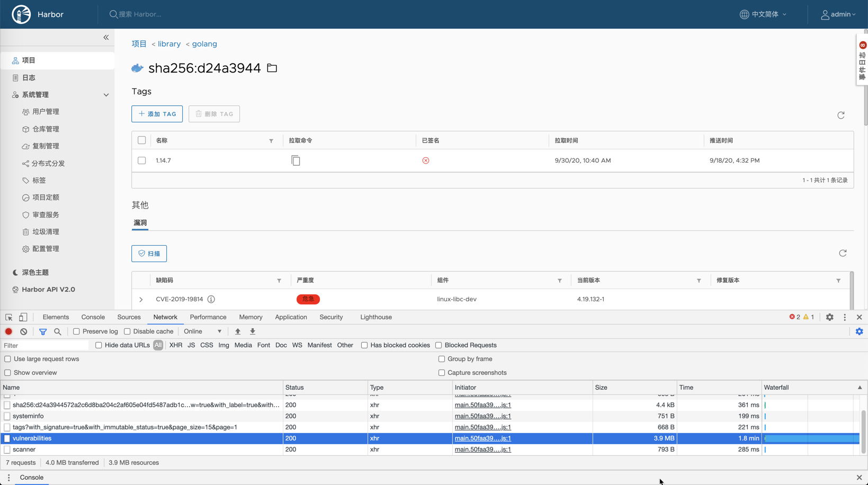Screen dimensions: 868x485
Task: Refresh the Tags table
Action: pyautogui.click(x=840, y=115)
